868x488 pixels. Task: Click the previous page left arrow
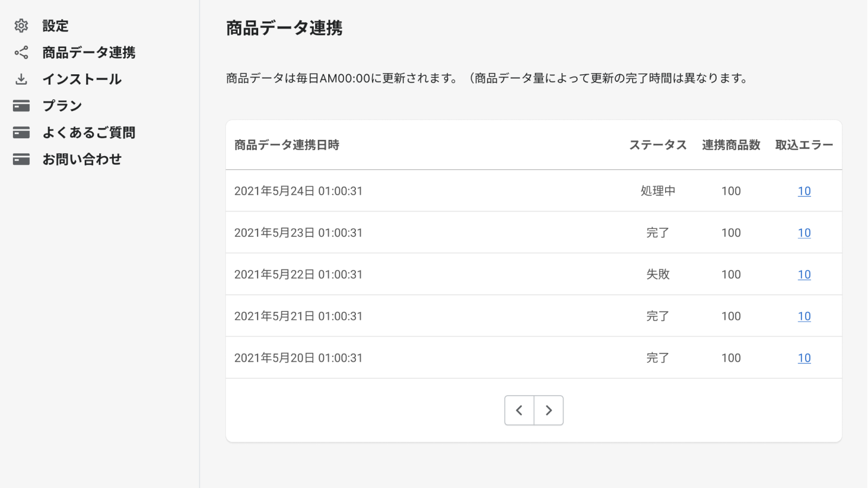pos(519,410)
